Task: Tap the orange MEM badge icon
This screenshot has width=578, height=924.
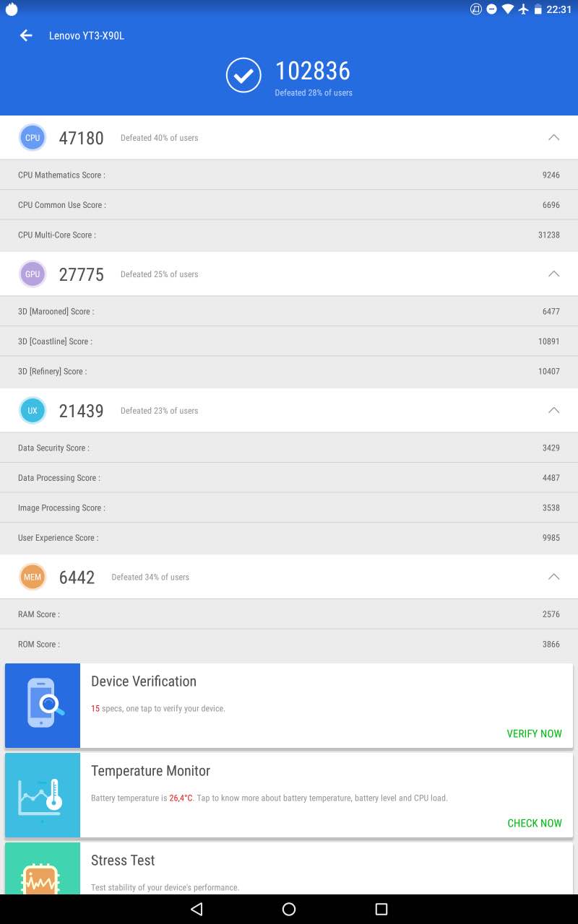Action: [x=33, y=577]
